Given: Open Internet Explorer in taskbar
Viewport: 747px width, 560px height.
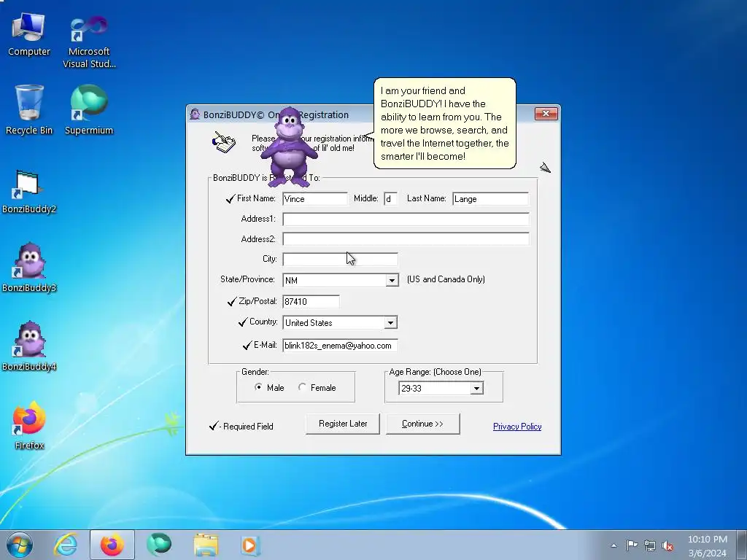Looking at the screenshot, I should coord(65,545).
